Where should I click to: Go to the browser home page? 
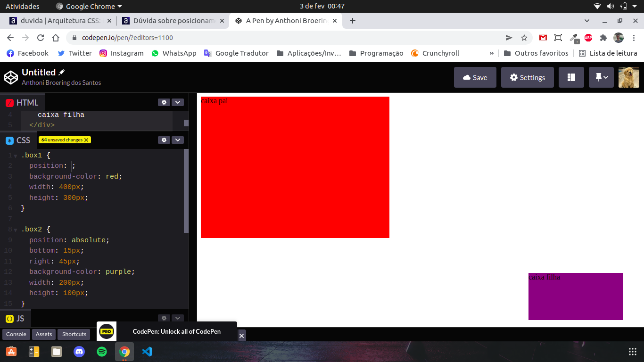[x=56, y=38]
